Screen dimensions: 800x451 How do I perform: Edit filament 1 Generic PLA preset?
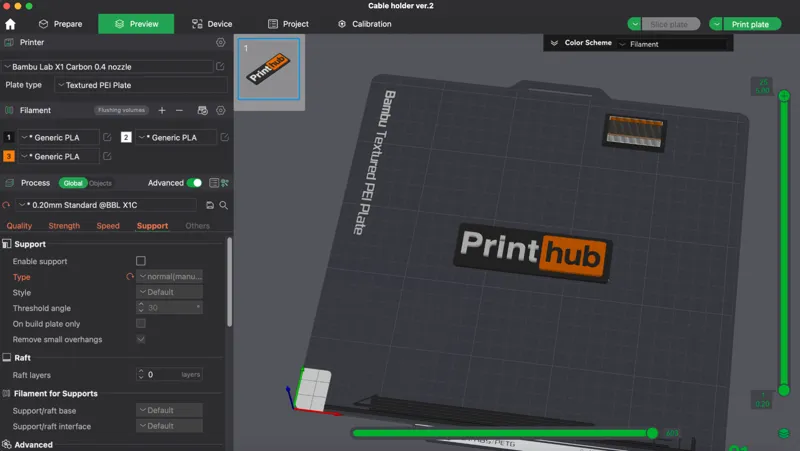coord(107,137)
